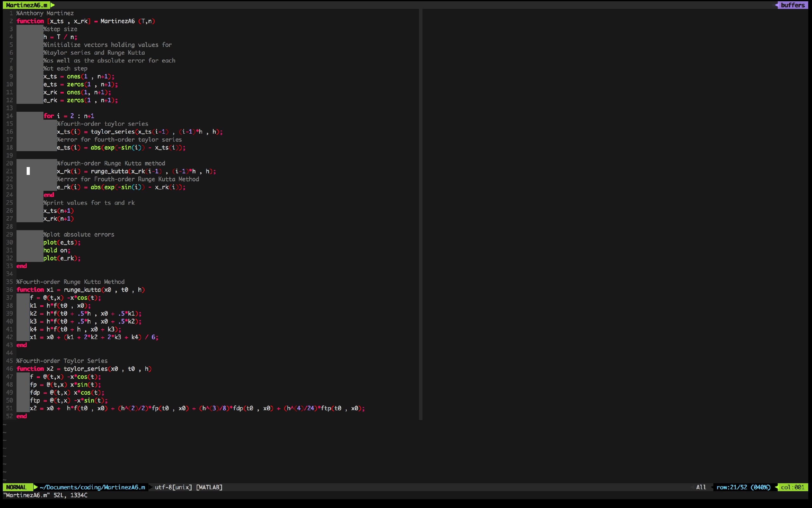Click the function x2 = taylor_series(x0 , t0 , h) line

[x=84, y=369]
